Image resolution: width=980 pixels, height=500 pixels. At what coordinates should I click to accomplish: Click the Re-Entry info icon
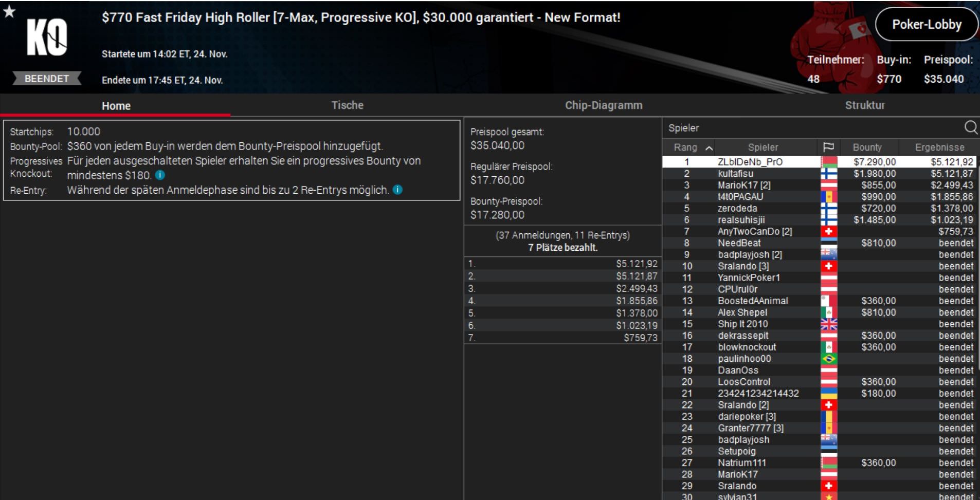pos(397,190)
